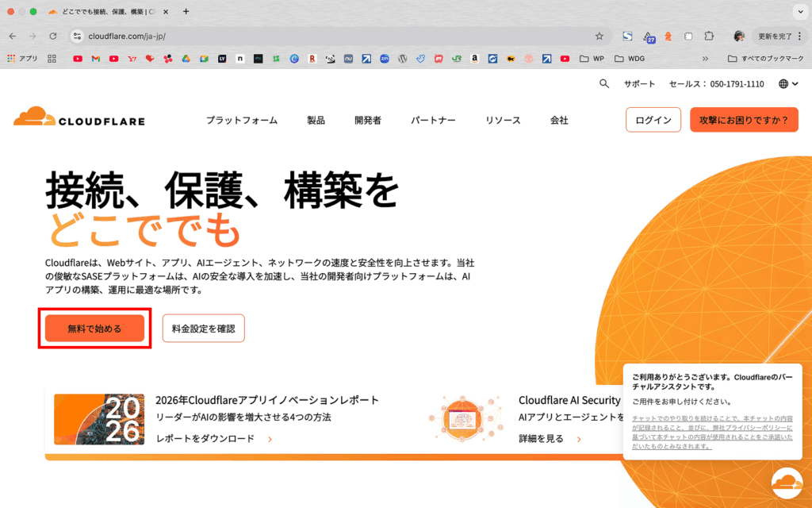The image size is (812, 508).
Task: Click the 無料で始める button
Action: (x=94, y=328)
